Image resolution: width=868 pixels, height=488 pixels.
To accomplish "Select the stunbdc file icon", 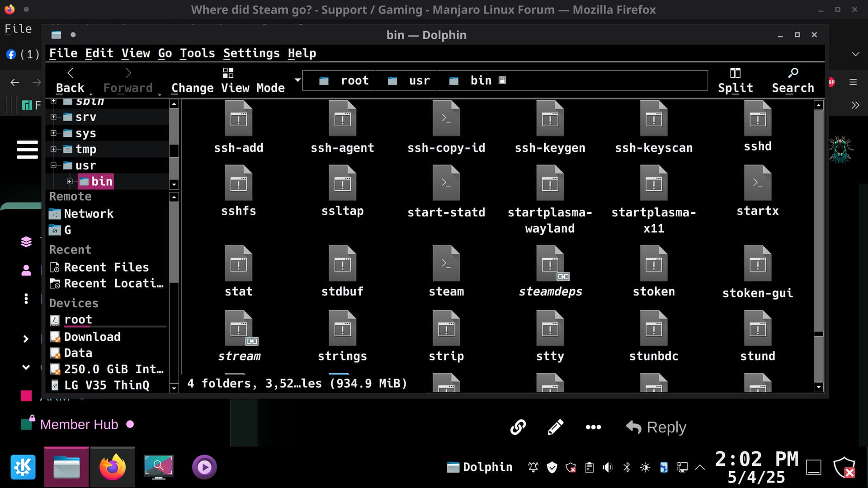I will (x=654, y=328).
